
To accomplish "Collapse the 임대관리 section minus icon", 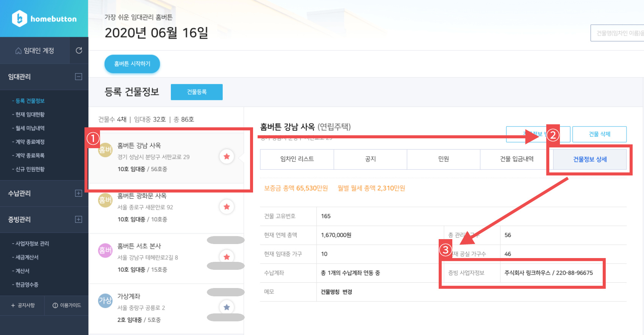I will click(78, 77).
